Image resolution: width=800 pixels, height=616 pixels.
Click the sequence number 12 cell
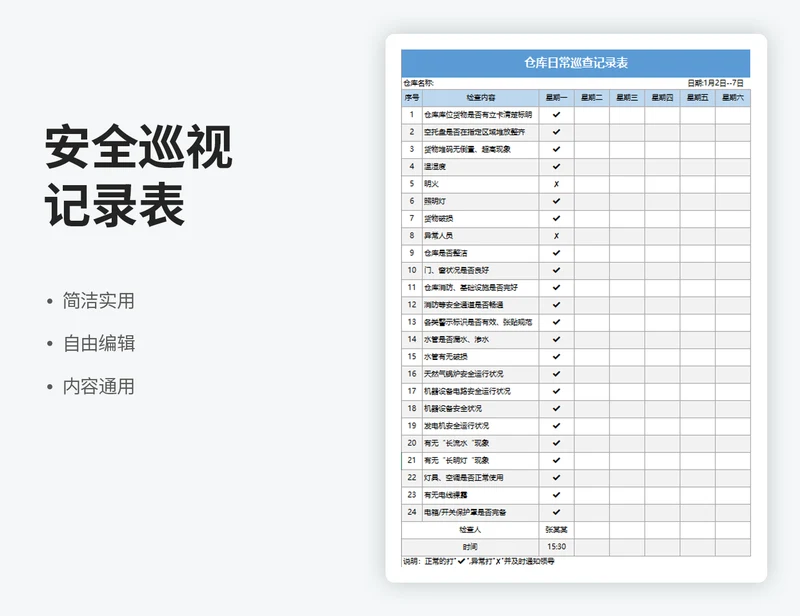[412, 305]
